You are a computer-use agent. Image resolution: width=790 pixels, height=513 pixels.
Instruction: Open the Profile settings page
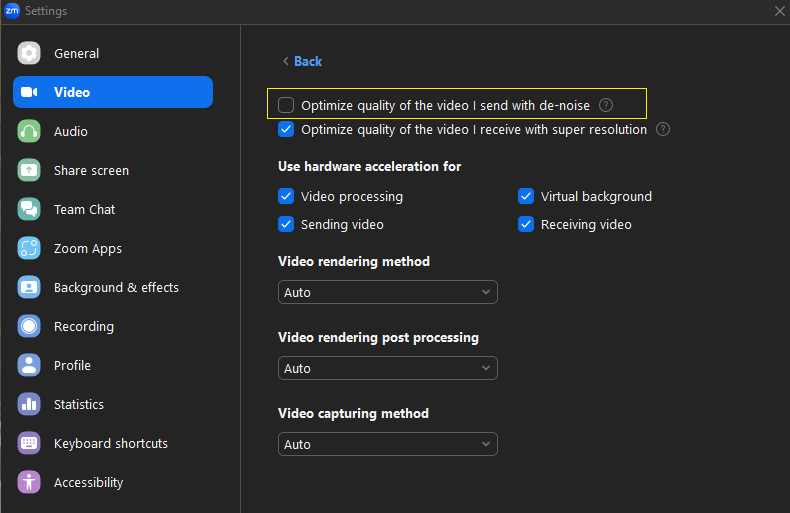point(72,366)
